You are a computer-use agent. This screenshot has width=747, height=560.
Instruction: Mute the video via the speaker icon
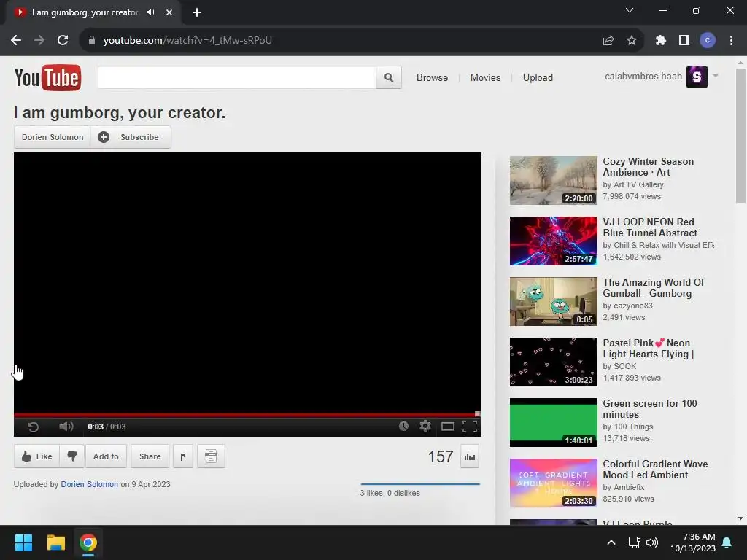66,426
